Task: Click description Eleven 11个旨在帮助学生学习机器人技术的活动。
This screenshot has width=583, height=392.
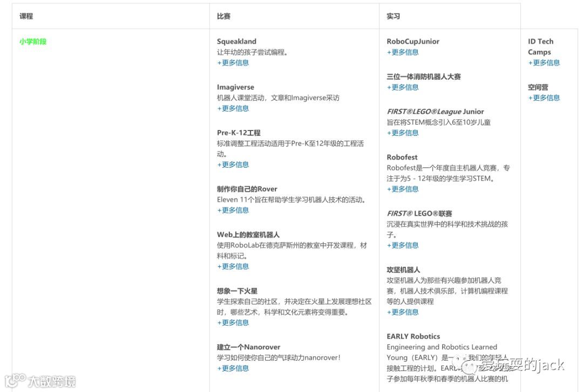Action: tap(292, 200)
